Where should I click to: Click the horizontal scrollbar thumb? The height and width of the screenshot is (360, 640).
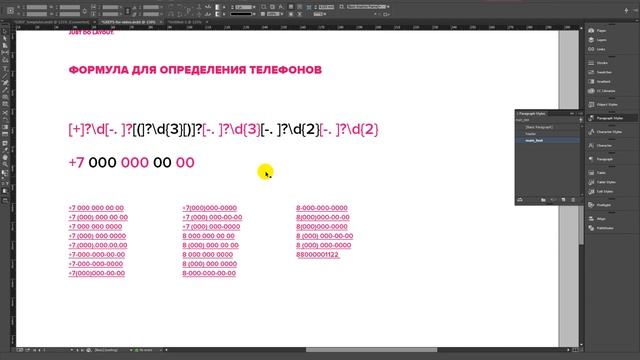pos(371,350)
